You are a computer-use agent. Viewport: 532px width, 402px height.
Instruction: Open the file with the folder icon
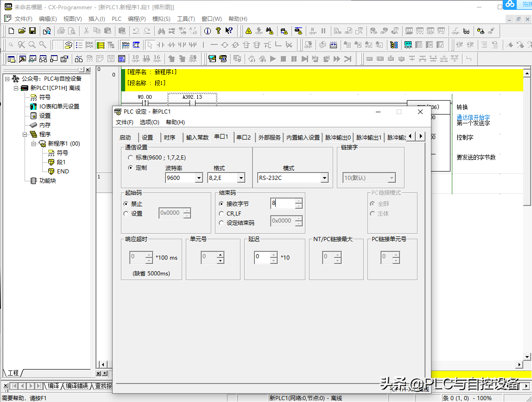[22, 31]
